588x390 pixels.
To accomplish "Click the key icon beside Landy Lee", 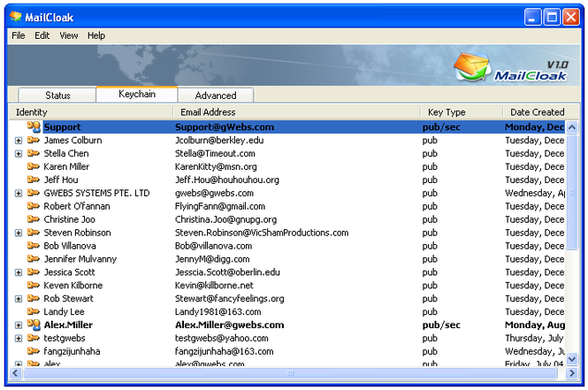I will pyautogui.click(x=34, y=312).
